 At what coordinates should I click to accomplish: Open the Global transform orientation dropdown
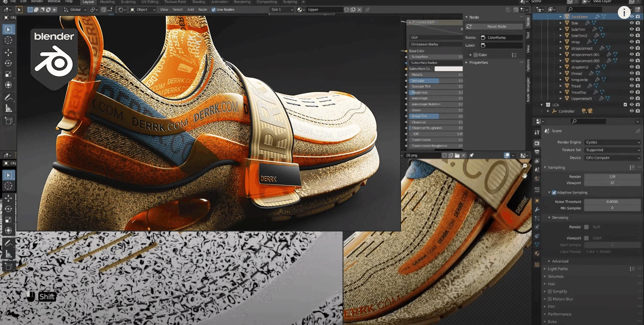pos(75,9)
